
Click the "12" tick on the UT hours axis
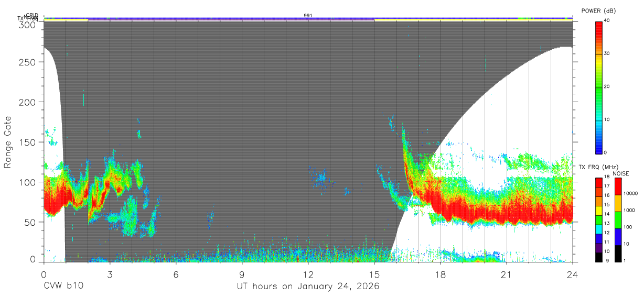click(x=308, y=274)
